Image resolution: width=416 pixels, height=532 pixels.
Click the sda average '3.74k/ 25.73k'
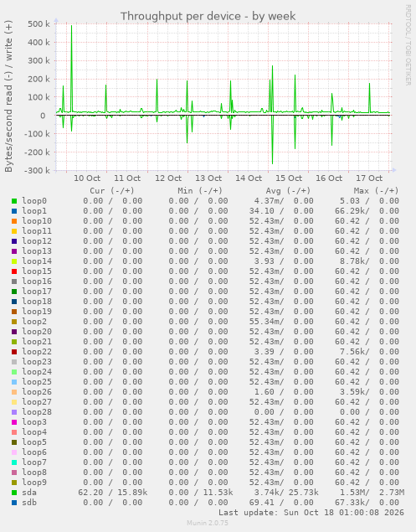[x=286, y=493]
